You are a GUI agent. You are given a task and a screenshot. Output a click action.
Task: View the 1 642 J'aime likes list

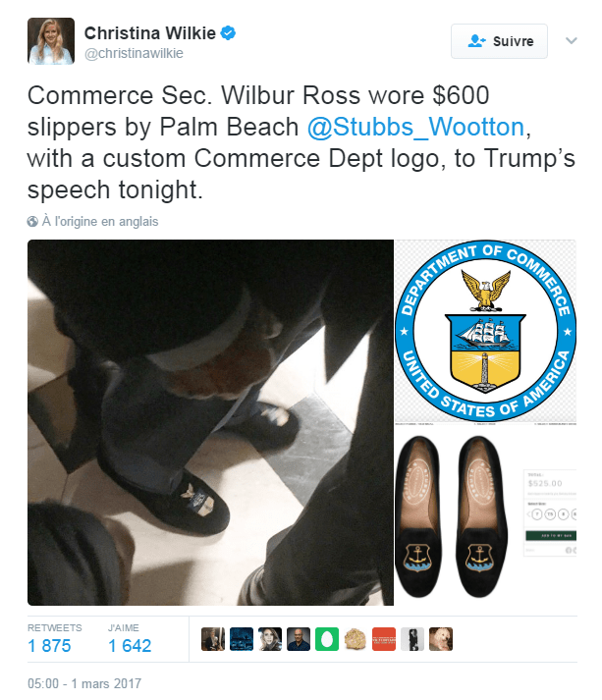point(130,645)
